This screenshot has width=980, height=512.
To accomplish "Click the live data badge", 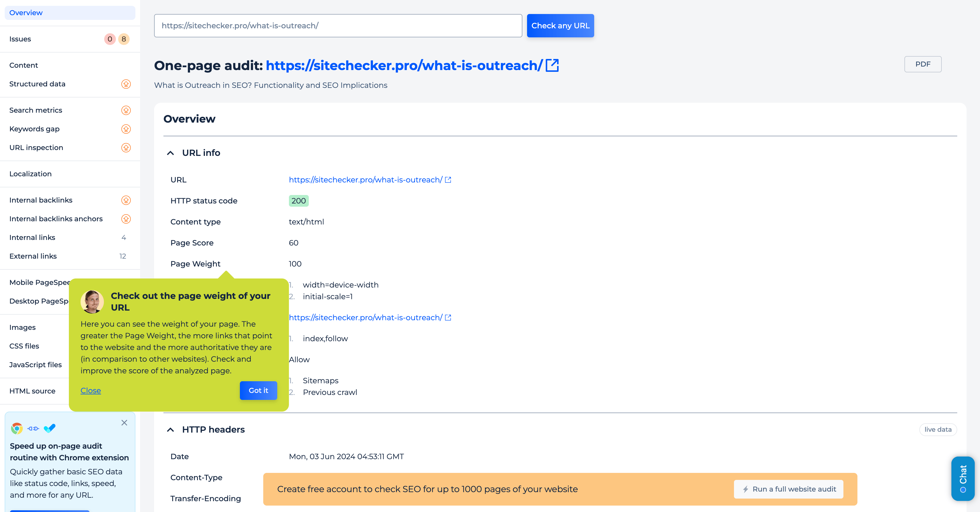I will (x=938, y=429).
